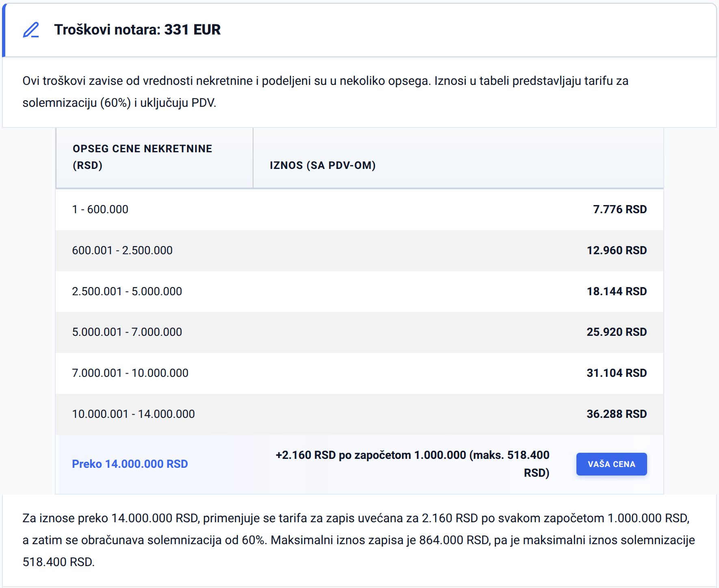
Task: Click the 12.960 RSD amount
Action: (617, 251)
